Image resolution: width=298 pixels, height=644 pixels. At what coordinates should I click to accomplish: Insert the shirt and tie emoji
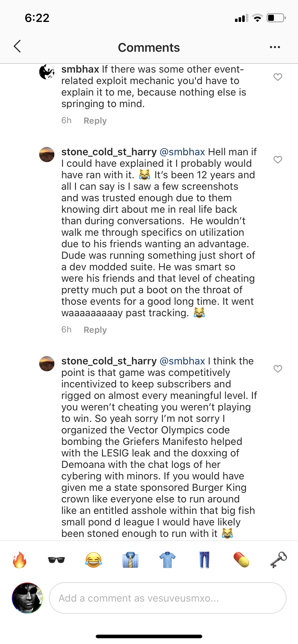point(130,560)
